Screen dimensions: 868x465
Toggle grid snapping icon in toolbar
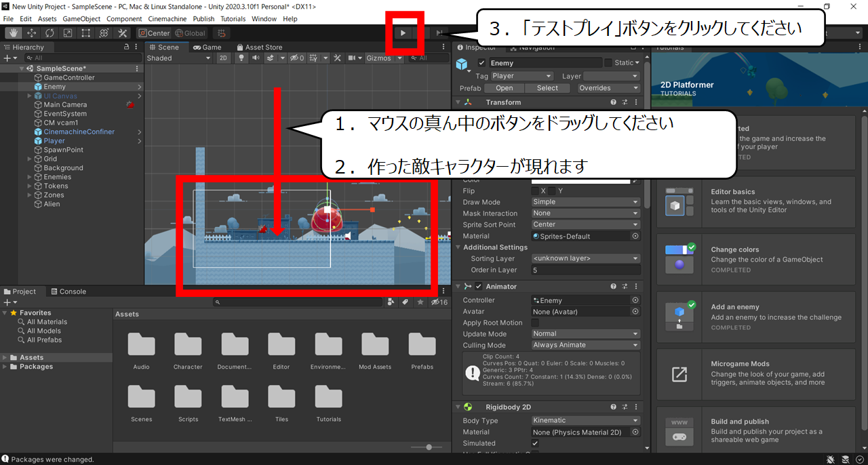click(221, 33)
